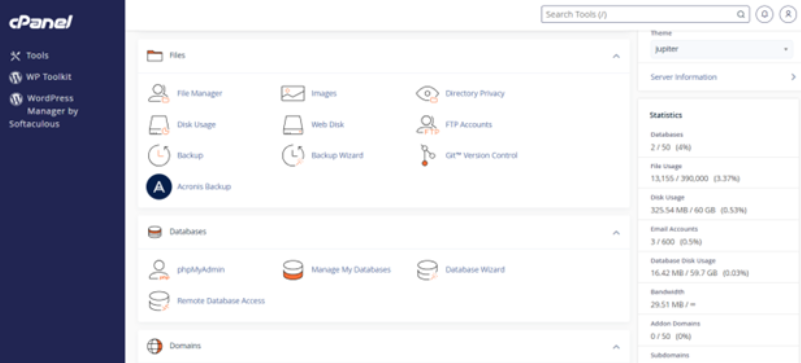Open the Backup clock icon

pos(159,156)
